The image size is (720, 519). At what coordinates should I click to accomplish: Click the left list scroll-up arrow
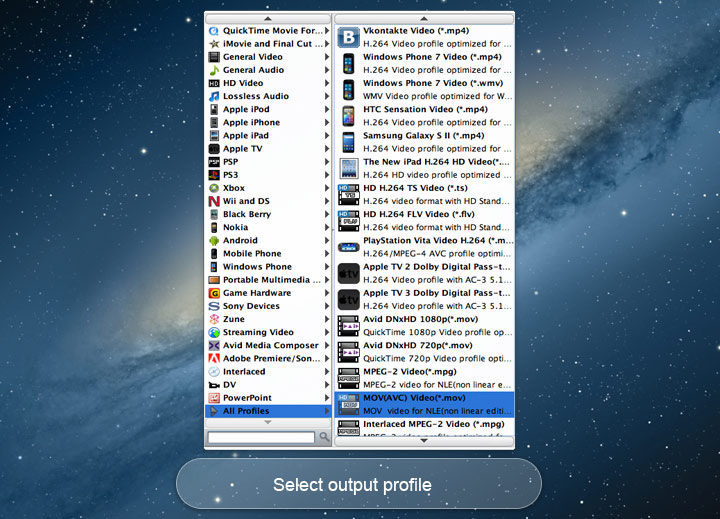tap(268, 19)
